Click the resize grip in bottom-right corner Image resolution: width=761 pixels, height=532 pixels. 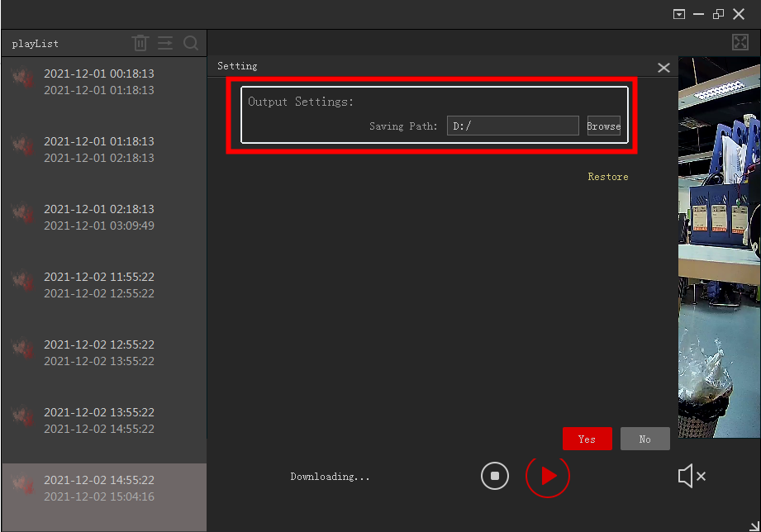pyautogui.click(x=753, y=525)
